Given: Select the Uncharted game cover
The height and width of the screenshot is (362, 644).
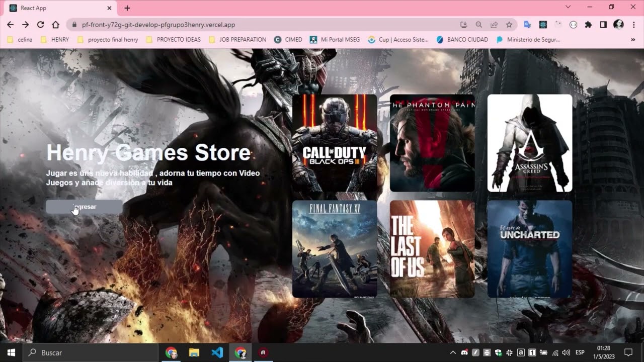Looking at the screenshot, I should [530, 249].
